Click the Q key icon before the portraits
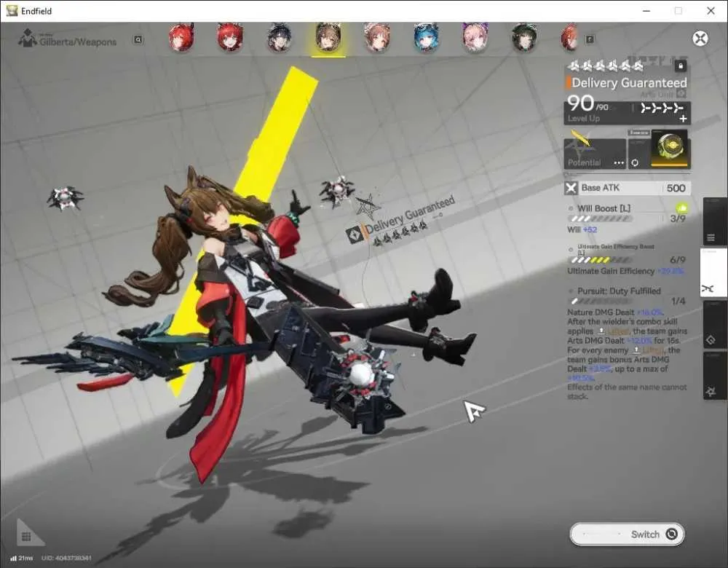Image resolution: width=728 pixels, height=568 pixels. pos(138,39)
